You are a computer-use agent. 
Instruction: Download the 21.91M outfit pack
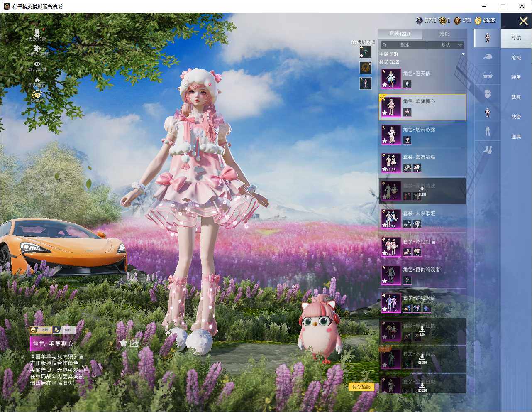[x=422, y=191]
